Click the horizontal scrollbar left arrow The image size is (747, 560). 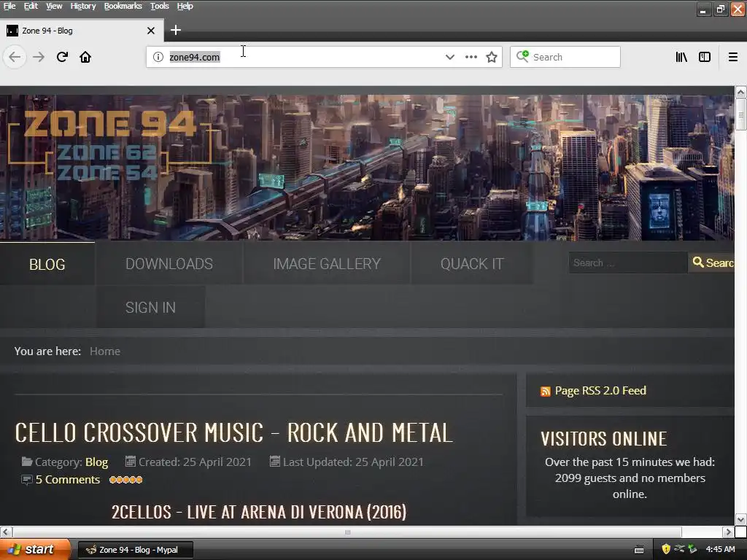pyautogui.click(x=6, y=532)
